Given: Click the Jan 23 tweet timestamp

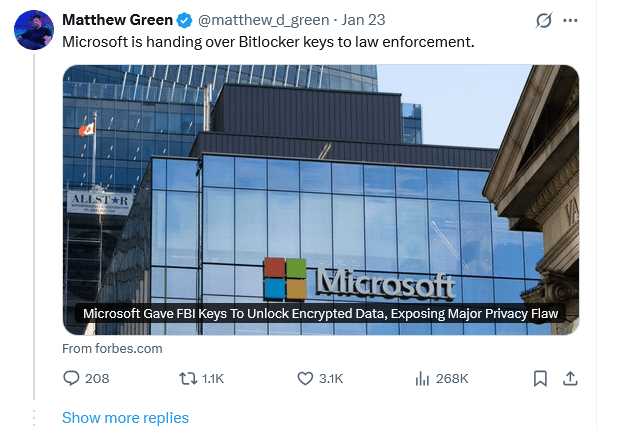Looking at the screenshot, I should pyautogui.click(x=362, y=20).
